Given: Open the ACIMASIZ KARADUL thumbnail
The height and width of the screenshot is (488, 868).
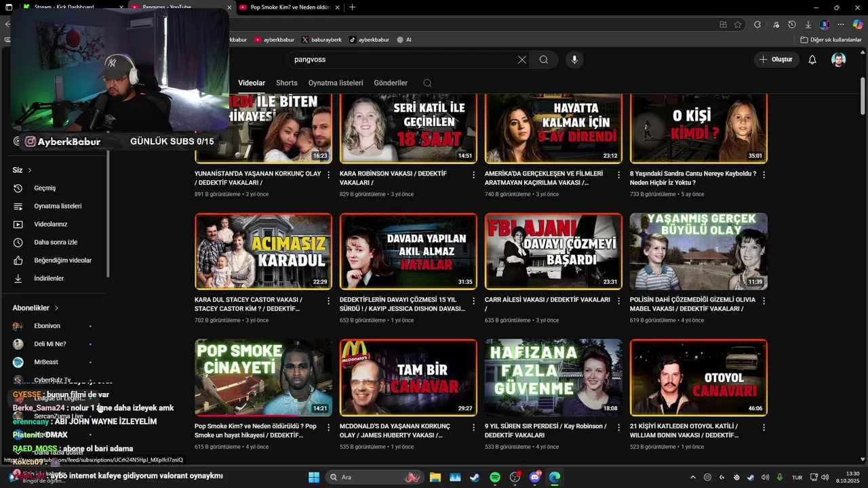Looking at the screenshot, I should click(263, 251).
